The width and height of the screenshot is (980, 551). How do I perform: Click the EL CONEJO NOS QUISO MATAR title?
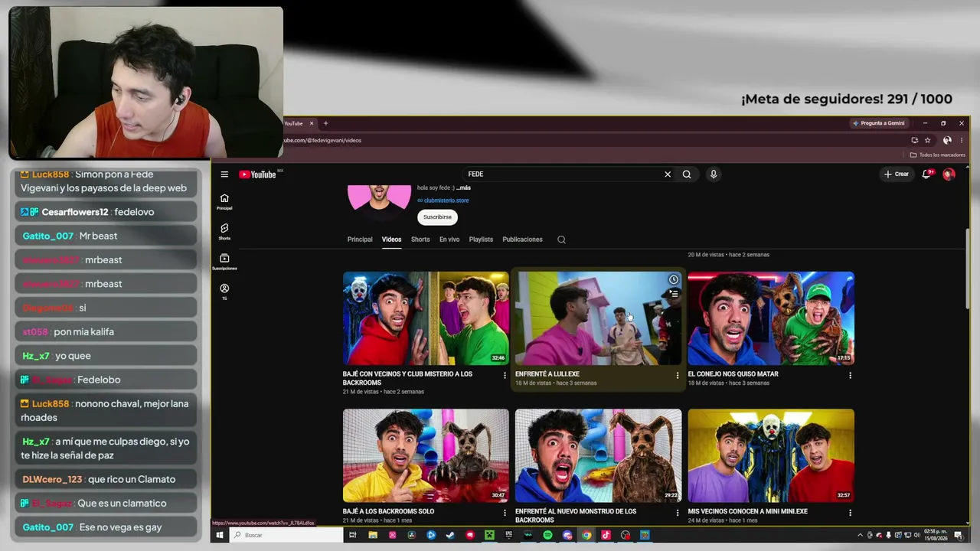click(733, 374)
